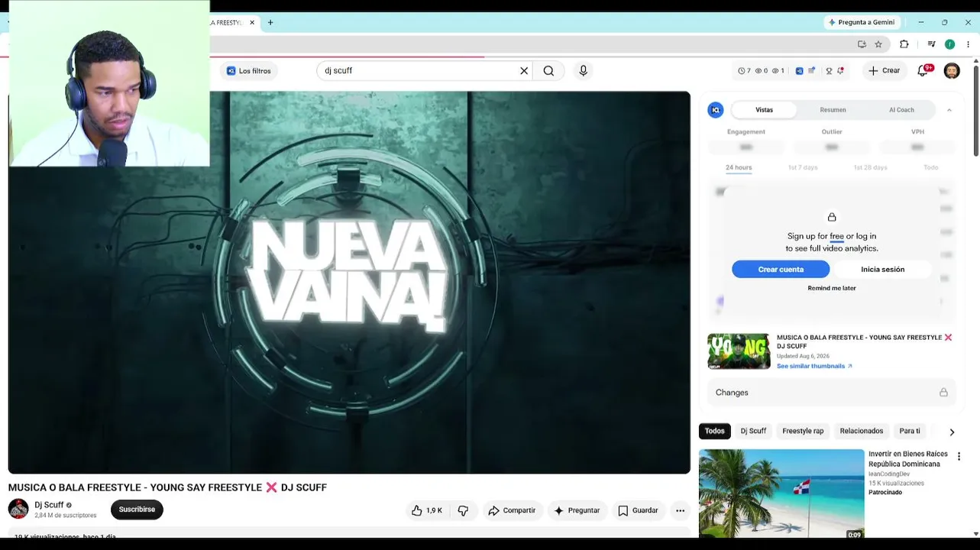This screenshot has height=550, width=980.
Task: Open options menu for Bienes Raíces ad
Action: coord(959,457)
